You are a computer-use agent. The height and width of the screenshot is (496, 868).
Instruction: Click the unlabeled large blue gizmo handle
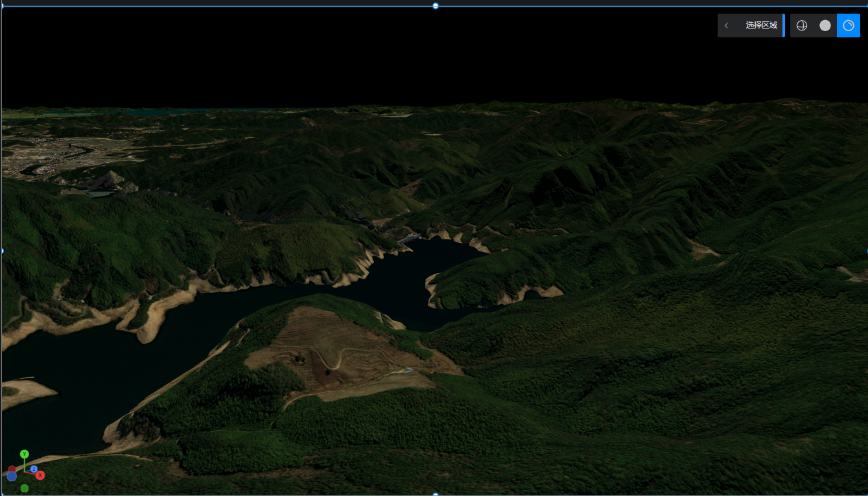pos(12,476)
